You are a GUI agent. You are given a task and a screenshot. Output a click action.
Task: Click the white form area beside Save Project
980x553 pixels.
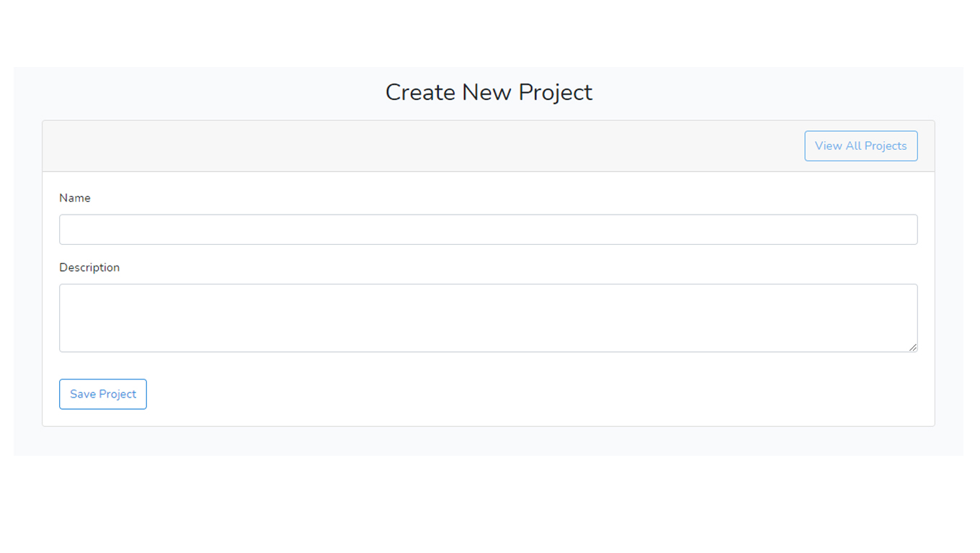coord(533,394)
